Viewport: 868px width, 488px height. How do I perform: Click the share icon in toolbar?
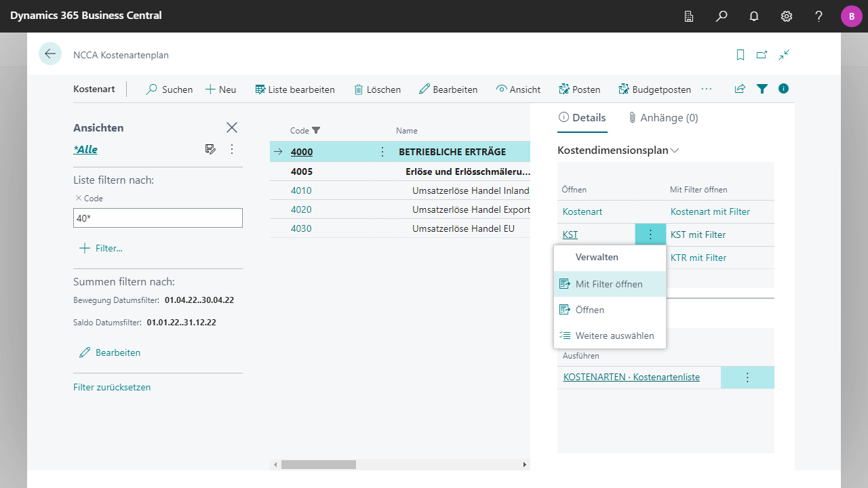pyautogui.click(x=740, y=89)
